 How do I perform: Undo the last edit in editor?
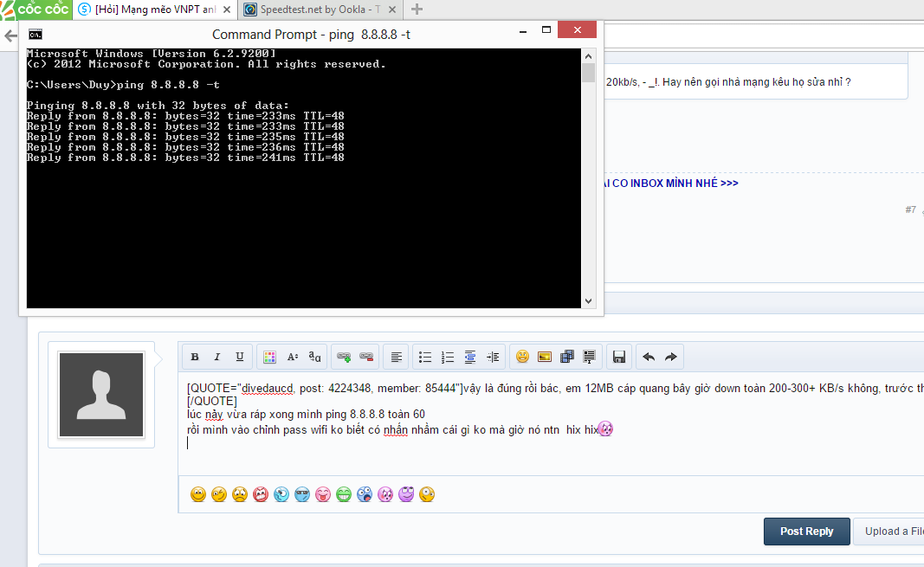pos(649,357)
